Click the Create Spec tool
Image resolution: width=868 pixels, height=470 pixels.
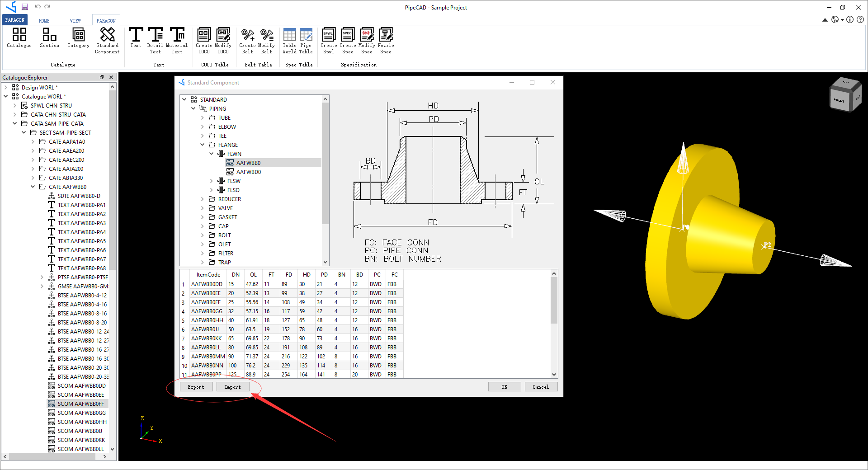point(348,40)
